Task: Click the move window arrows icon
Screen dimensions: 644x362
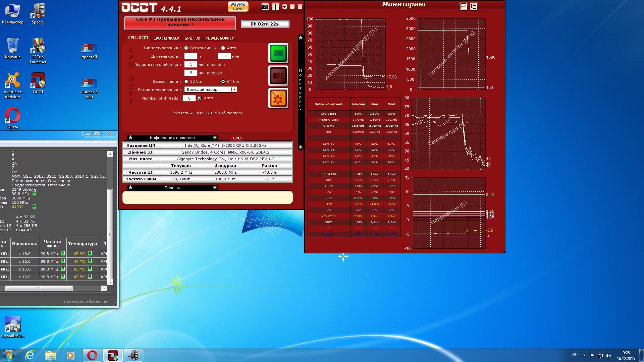Action: coord(275,7)
